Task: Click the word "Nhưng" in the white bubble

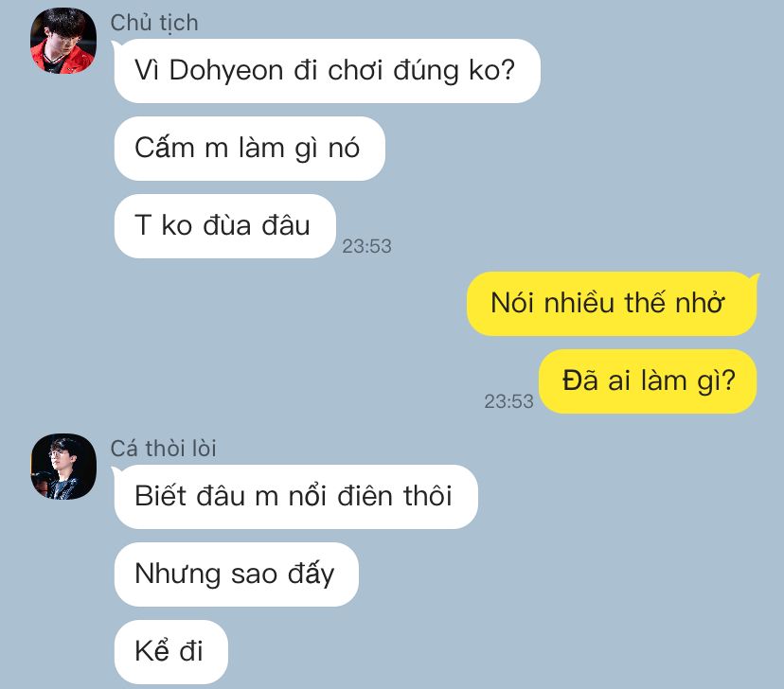Action: 177,574
